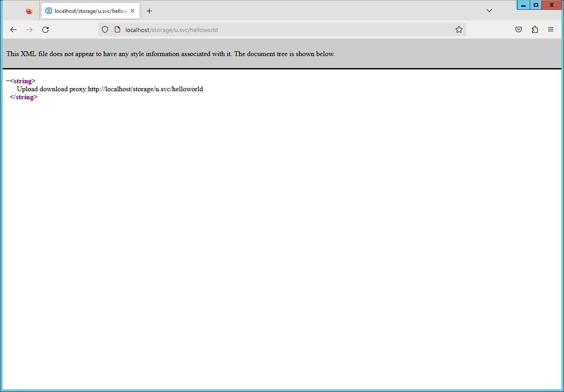Open a new tab with plus button
The image size is (564, 392).
149,11
